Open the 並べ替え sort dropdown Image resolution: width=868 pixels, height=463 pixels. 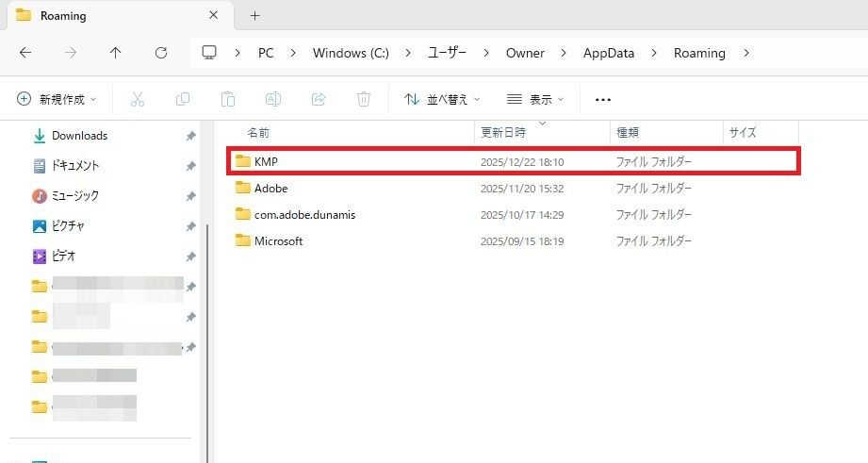442,99
